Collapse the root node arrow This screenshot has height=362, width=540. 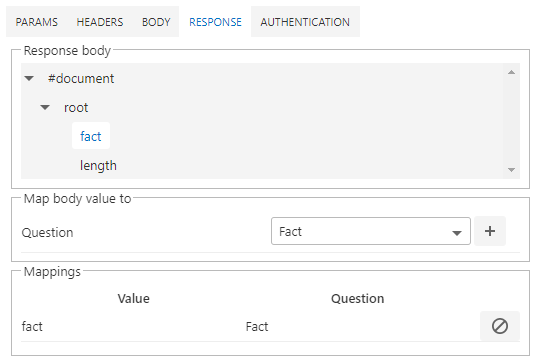[x=45, y=107]
